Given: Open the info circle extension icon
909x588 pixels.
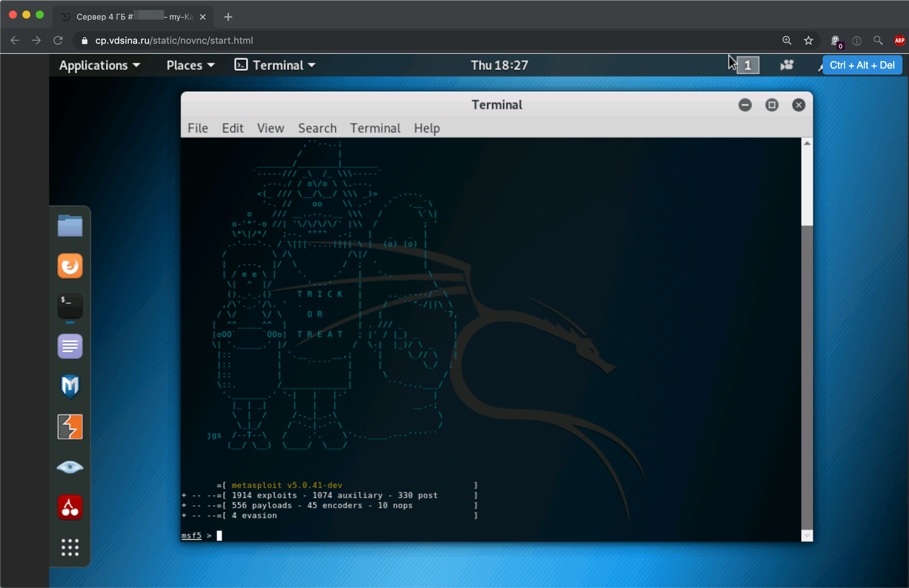Looking at the screenshot, I should coord(857,41).
